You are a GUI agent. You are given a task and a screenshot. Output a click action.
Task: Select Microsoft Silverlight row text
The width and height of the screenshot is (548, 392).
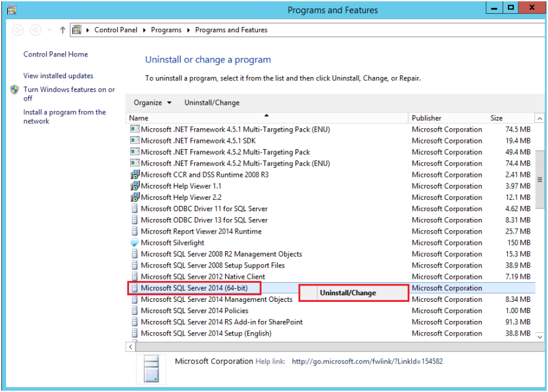[172, 243]
